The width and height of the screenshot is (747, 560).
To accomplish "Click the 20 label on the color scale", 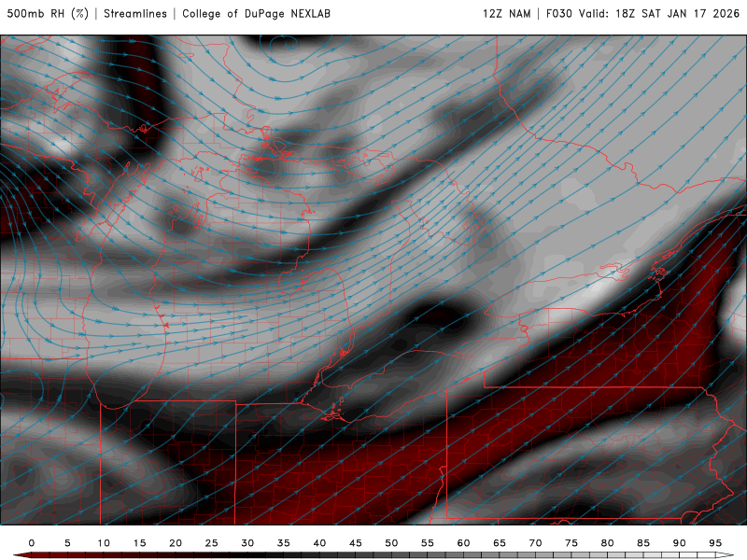I will (x=176, y=543).
